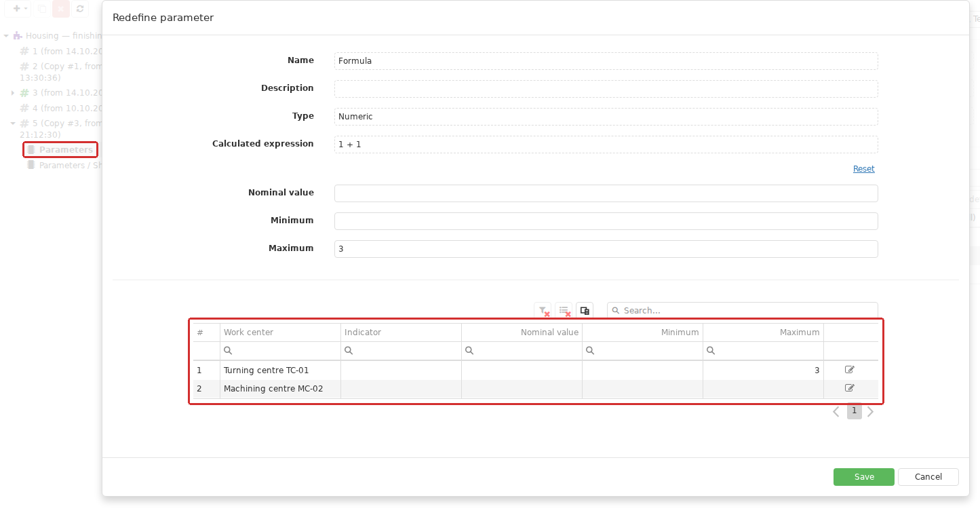Viewport: 980px width, 515px height.
Task: Sort by the Minimum column header
Action: 642,332
